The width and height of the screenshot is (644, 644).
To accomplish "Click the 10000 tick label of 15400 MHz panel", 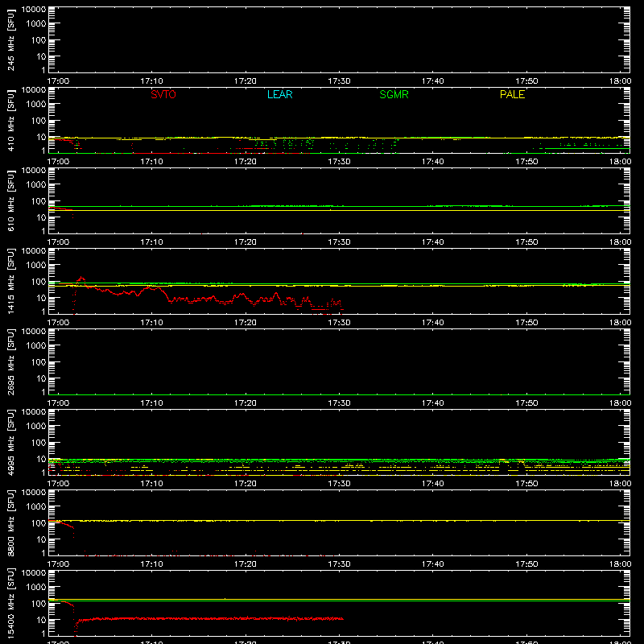I will (34, 573).
